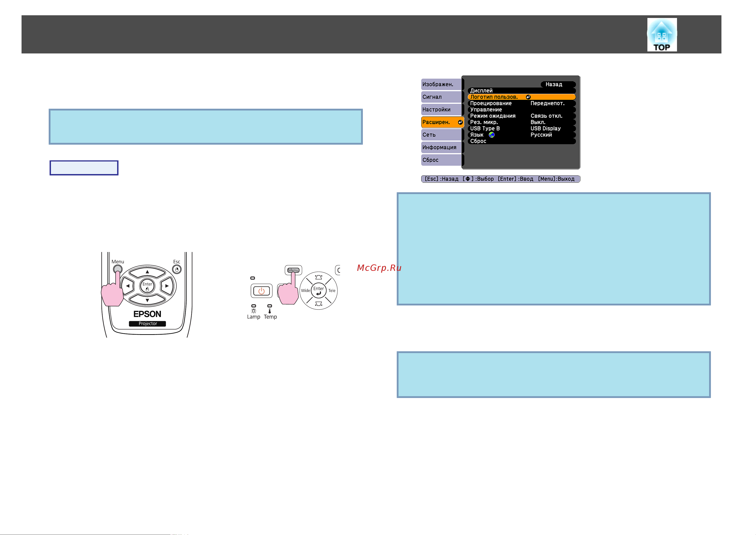Select the Дисплей menu entry
The height and width of the screenshot is (535, 756).
522,91
